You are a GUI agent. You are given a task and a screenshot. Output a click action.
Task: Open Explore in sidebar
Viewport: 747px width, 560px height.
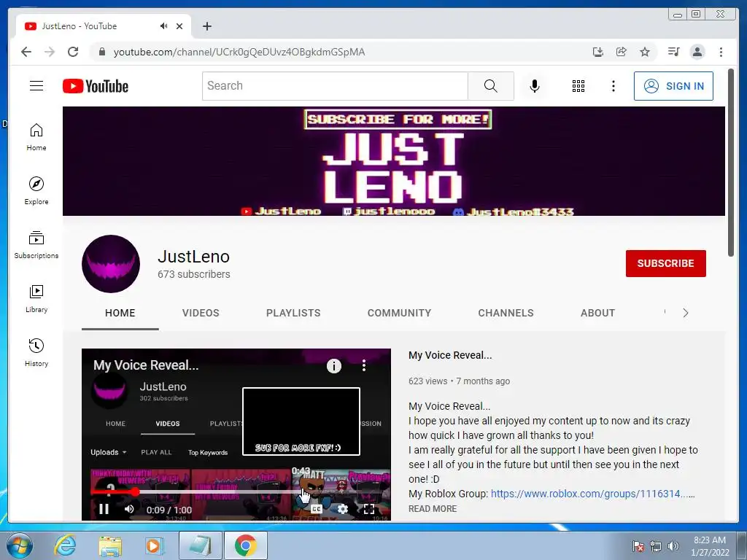click(36, 190)
